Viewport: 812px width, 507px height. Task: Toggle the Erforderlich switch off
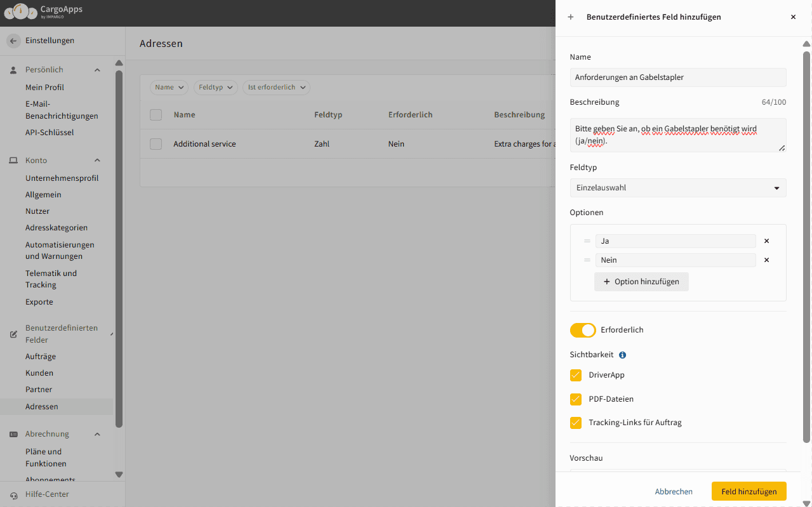pyautogui.click(x=582, y=330)
